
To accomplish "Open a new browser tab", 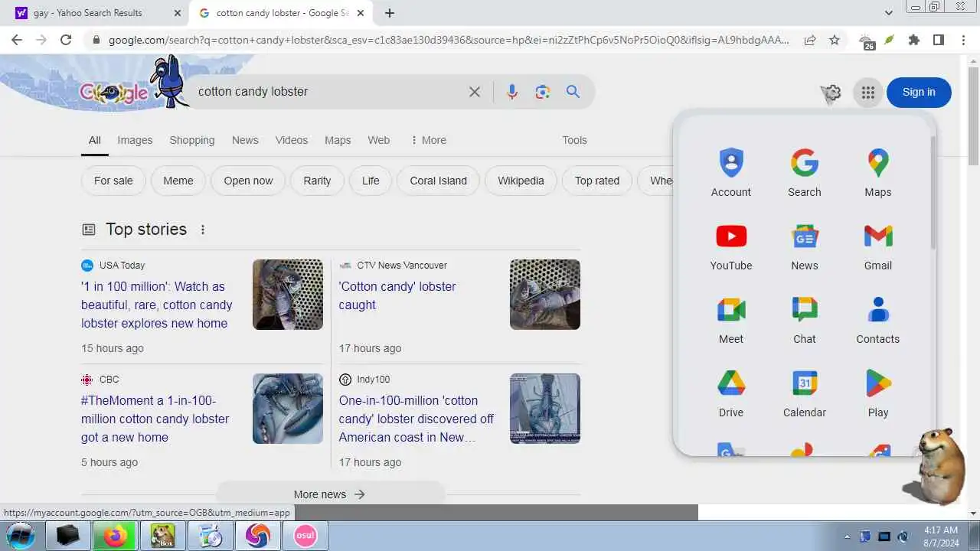I will click(x=390, y=13).
